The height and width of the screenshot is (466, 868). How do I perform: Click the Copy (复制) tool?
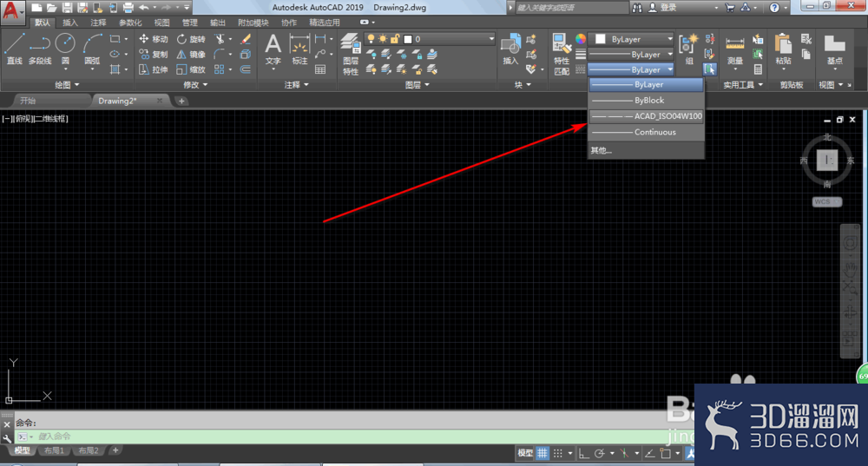tap(153, 55)
